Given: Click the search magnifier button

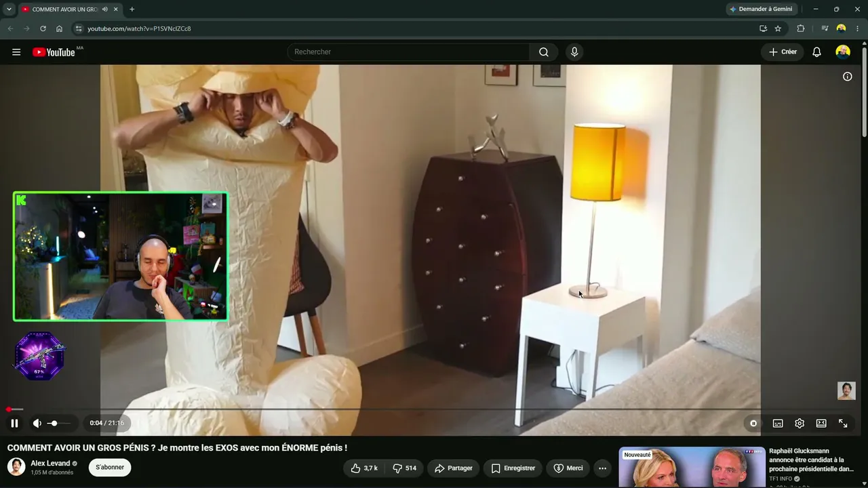Looking at the screenshot, I should pyautogui.click(x=544, y=52).
